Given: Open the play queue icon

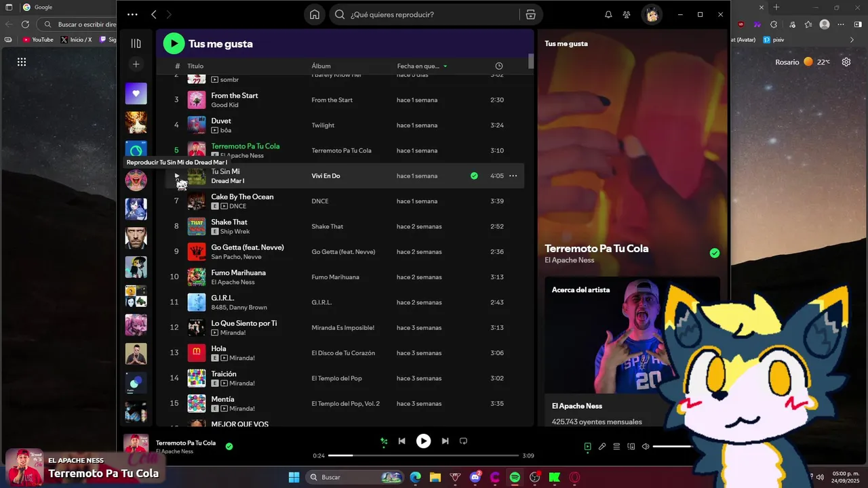Looking at the screenshot, I should [616, 447].
